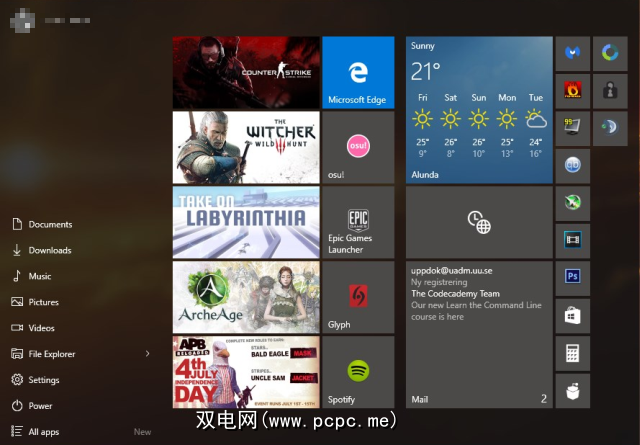
Task: Open the Malwarebytes tile
Action: click(x=573, y=53)
